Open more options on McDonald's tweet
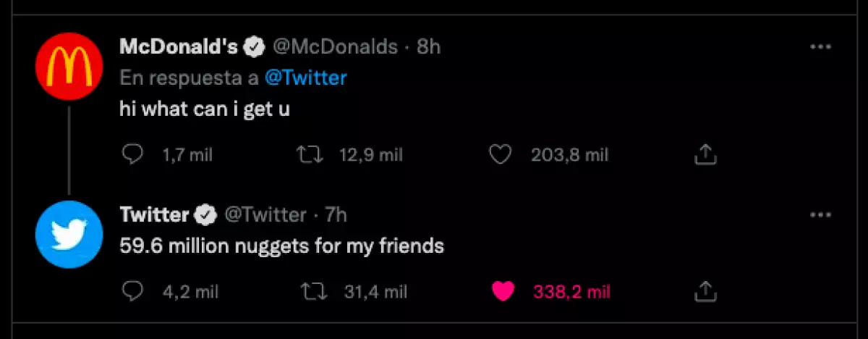 (x=820, y=47)
